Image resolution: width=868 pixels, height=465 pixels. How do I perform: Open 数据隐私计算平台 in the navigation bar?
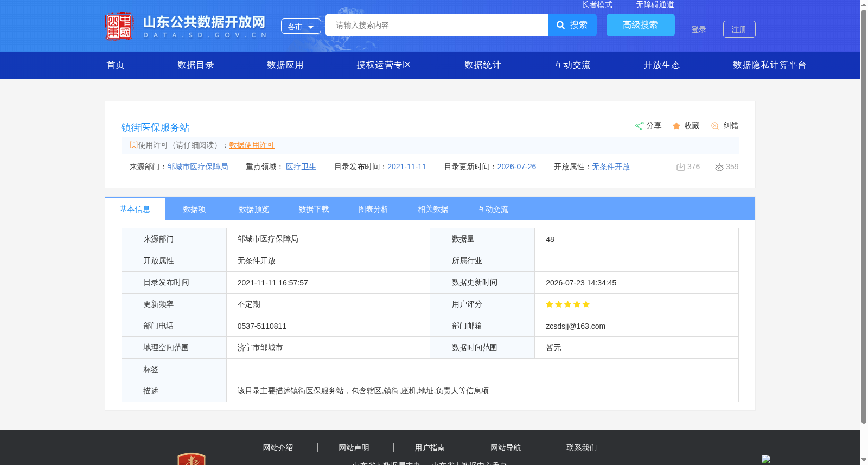pyautogui.click(x=770, y=65)
